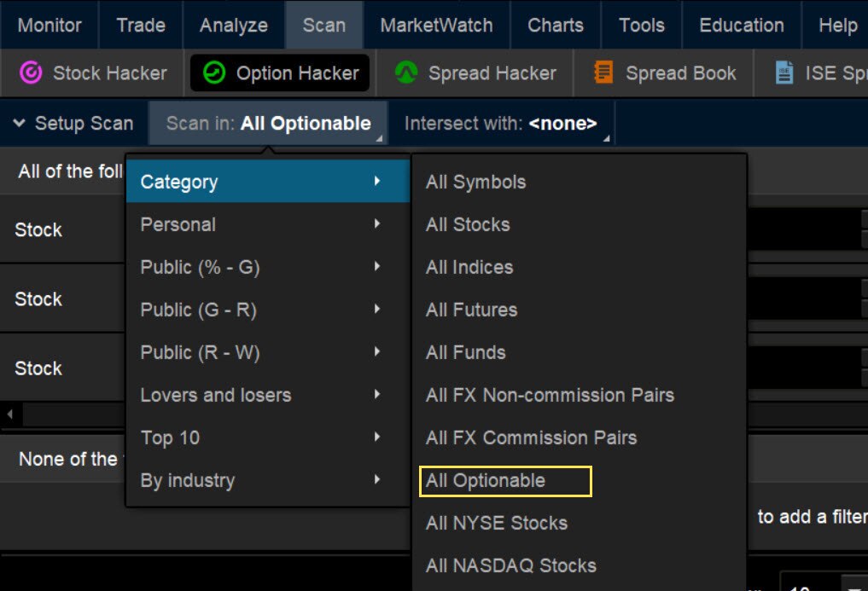Image resolution: width=868 pixels, height=591 pixels.
Task: Open the Scan in All Optionable dropdown
Action: click(268, 123)
